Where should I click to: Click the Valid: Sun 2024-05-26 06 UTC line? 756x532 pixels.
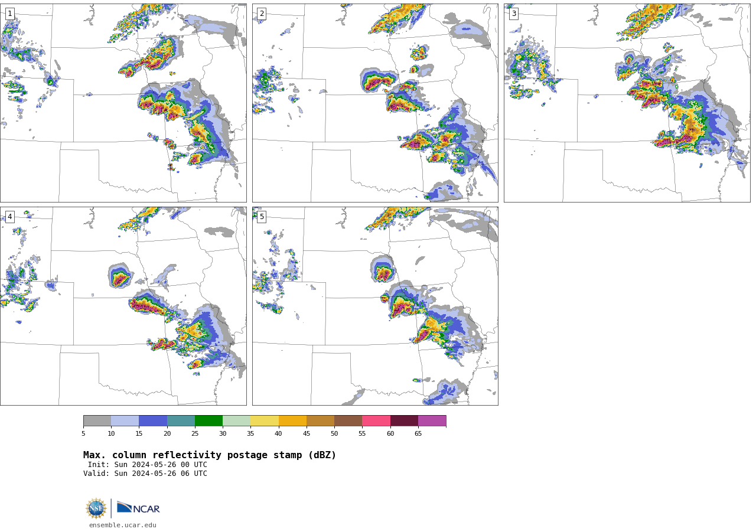pos(145,474)
